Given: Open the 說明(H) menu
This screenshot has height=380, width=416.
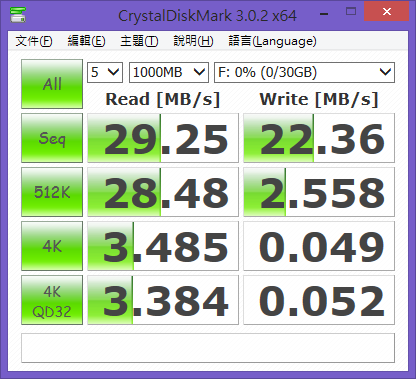Looking at the screenshot, I should [193, 41].
